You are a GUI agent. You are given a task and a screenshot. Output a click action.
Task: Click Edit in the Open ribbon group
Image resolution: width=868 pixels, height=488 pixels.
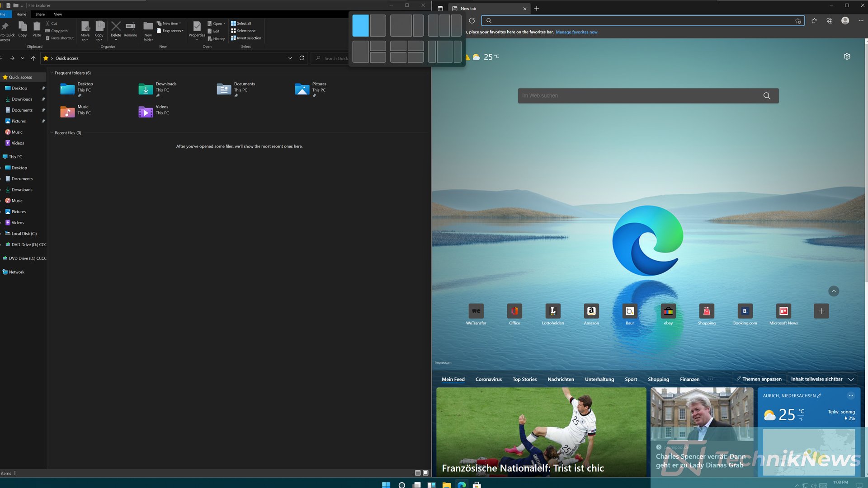click(213, 31)
